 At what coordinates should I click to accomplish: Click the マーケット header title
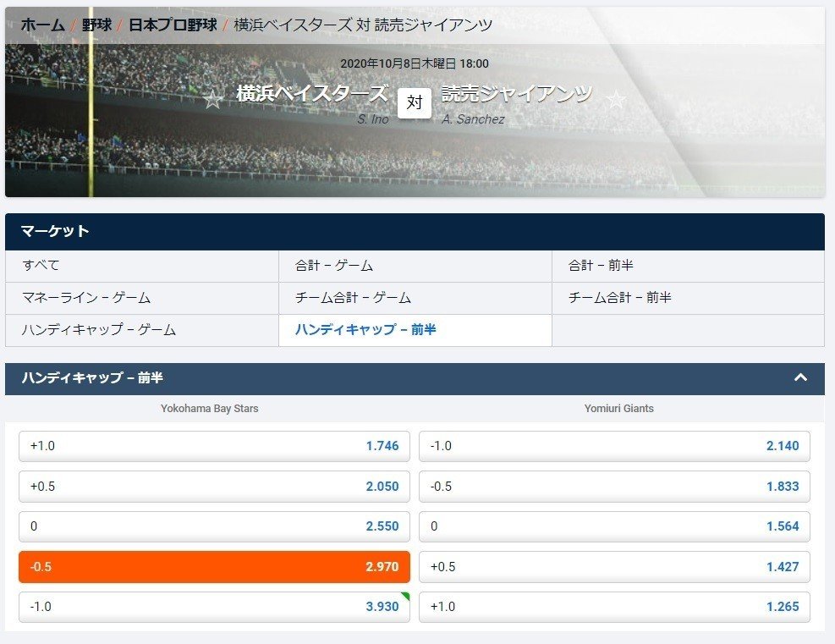[55, 231]
